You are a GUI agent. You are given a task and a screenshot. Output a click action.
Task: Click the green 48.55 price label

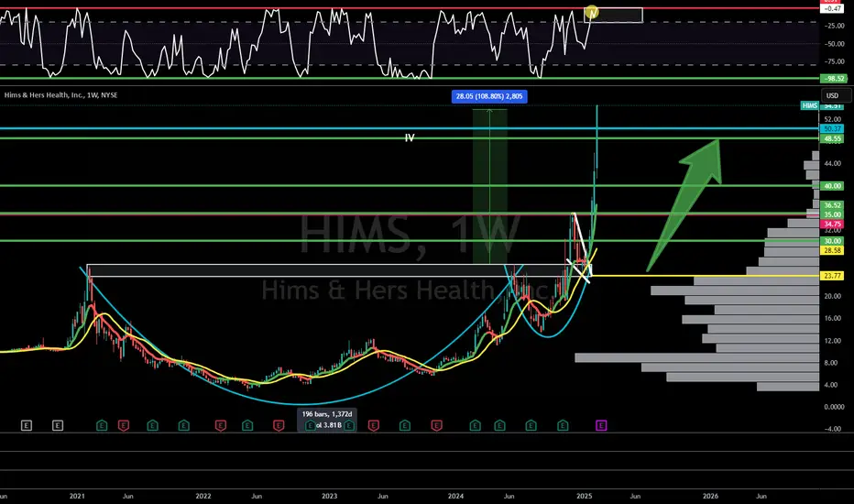pyautogui.click(x=832, y=139)
